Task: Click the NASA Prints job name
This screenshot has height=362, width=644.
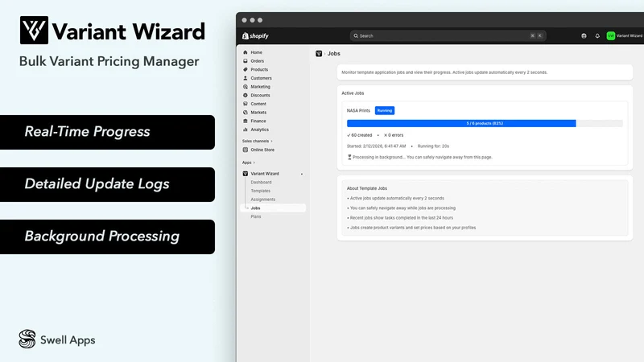Action: point(358,110)
